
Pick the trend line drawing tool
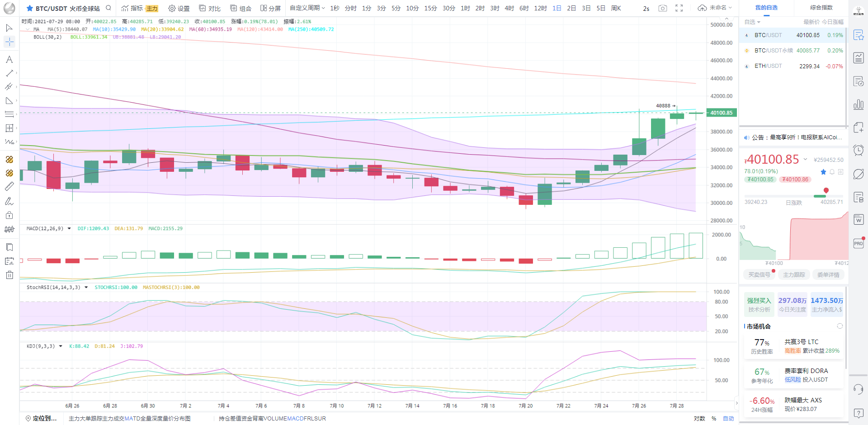(x=9, y=73)
